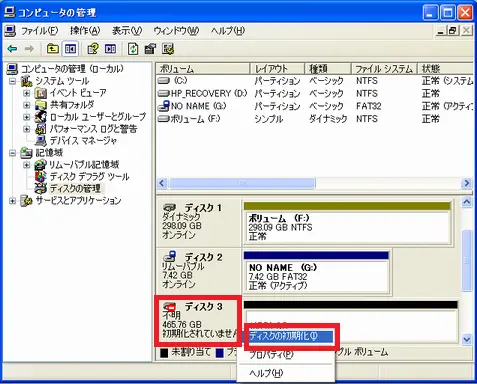
Task: Expand the サービスとアプリケーション tree node
Action: tap(12, 201)
